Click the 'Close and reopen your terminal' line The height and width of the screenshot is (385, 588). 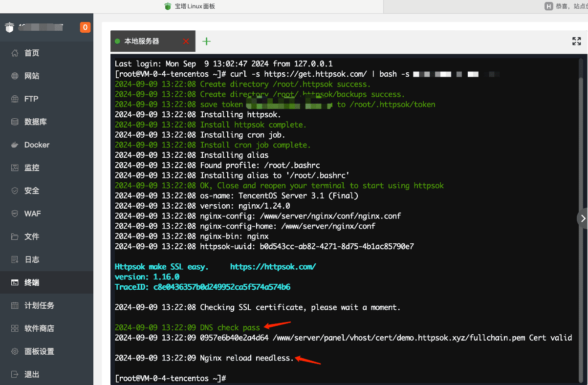click(279, 186)
